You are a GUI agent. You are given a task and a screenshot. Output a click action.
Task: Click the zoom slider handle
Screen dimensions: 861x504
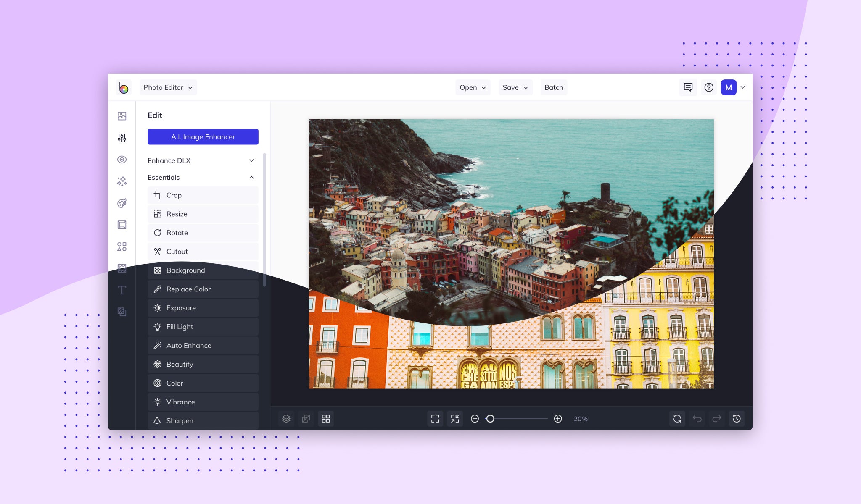[490, 419]
